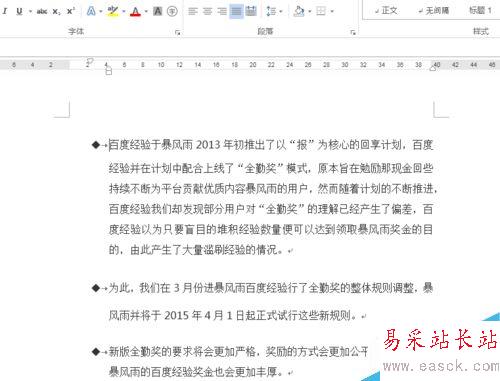The image size is (500, 381).
Task: Open the Paragraph dialog launcher
Action: coord(353,32)
